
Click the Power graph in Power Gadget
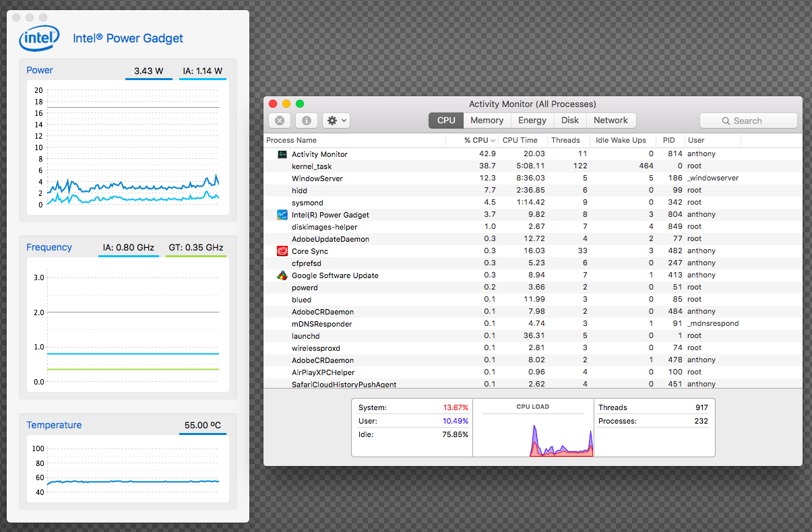pyautogui.click(x=128, y=148)
